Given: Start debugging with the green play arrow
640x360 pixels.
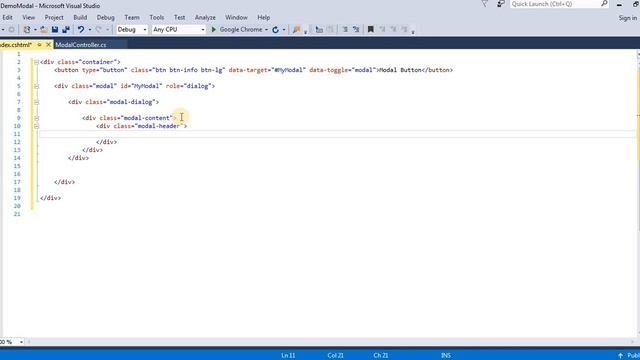Looking at the screenshot, I should [x=213, y=29].
